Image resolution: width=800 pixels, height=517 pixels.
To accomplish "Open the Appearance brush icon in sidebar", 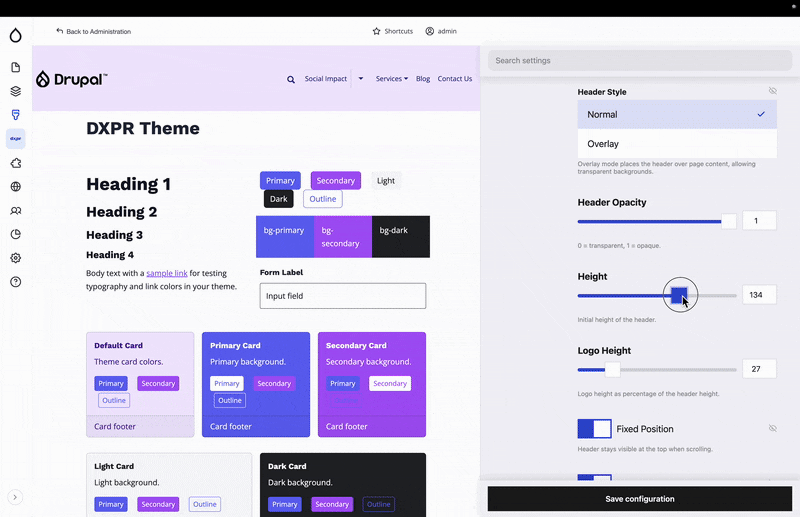I will (x=16, y=115).
